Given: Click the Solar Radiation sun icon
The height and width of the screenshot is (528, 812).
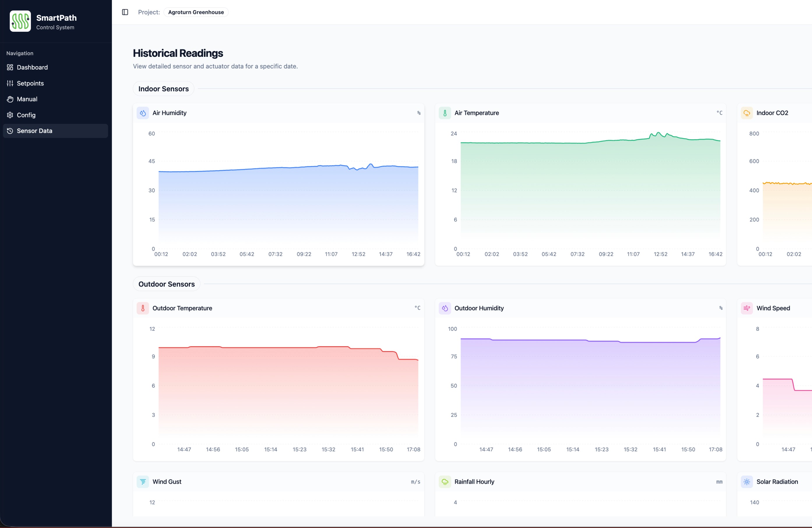Looking at the screenshot, I should pos(746,482).
